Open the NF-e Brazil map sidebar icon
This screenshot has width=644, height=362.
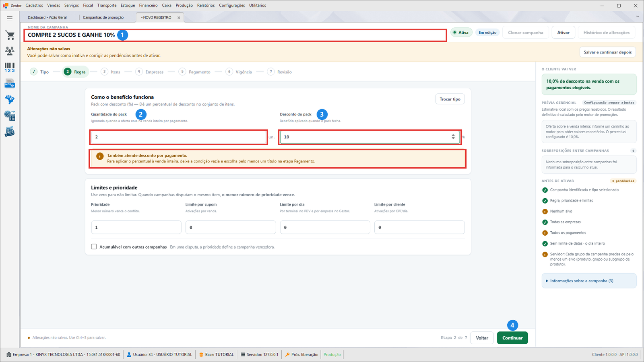click(10, 99)
